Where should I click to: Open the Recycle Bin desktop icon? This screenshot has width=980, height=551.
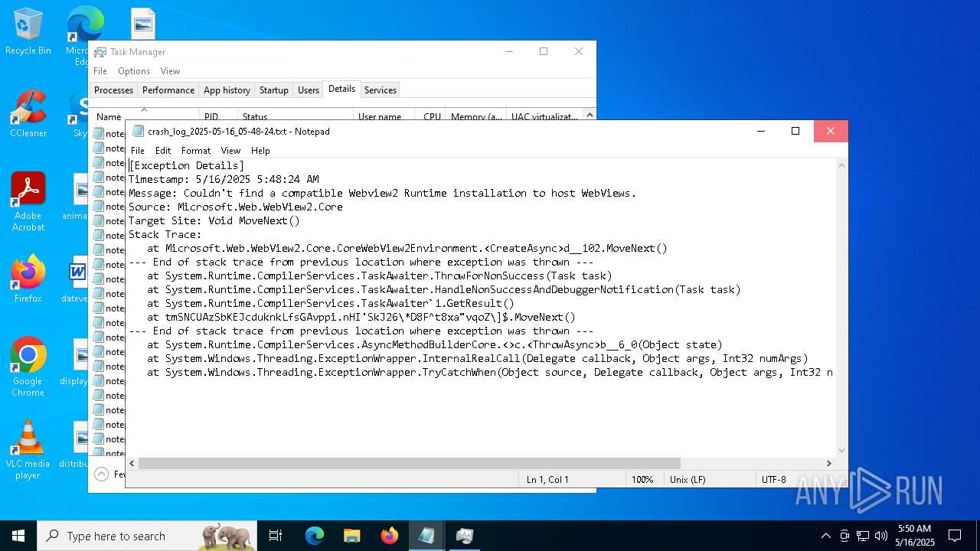pos(28,32)
